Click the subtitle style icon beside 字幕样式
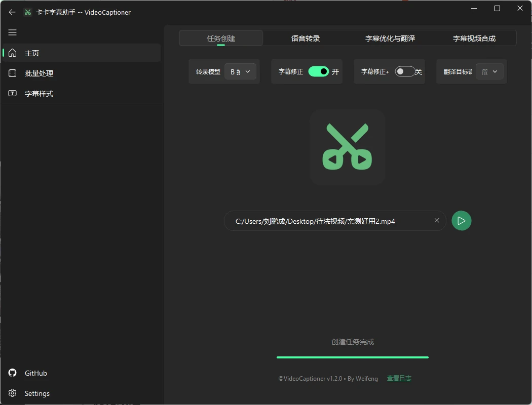This screenshot has width=532, height=405. 13,94
